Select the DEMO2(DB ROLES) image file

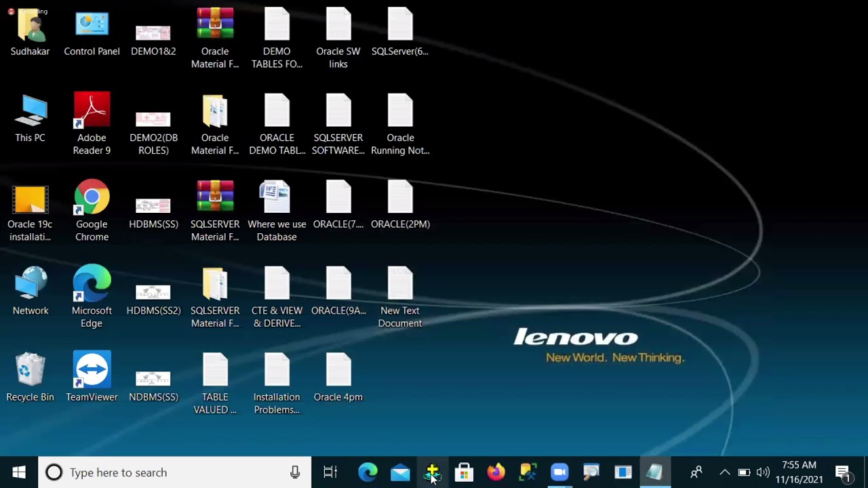153,132
